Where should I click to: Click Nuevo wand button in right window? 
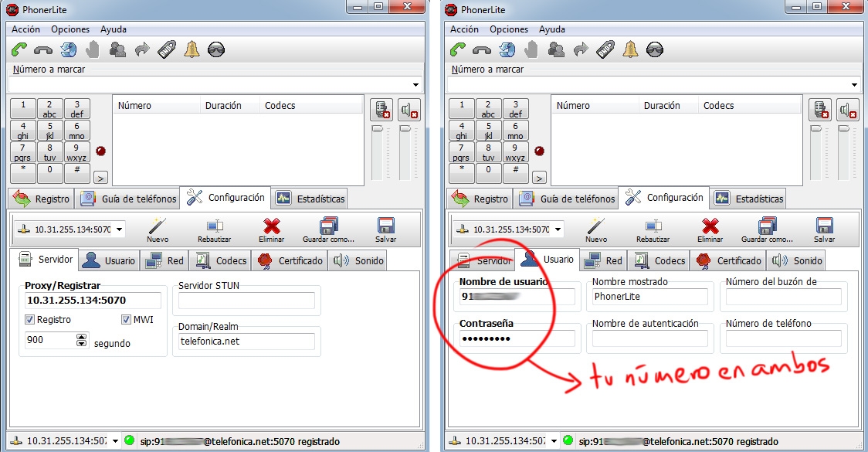[x=595, y=230]
